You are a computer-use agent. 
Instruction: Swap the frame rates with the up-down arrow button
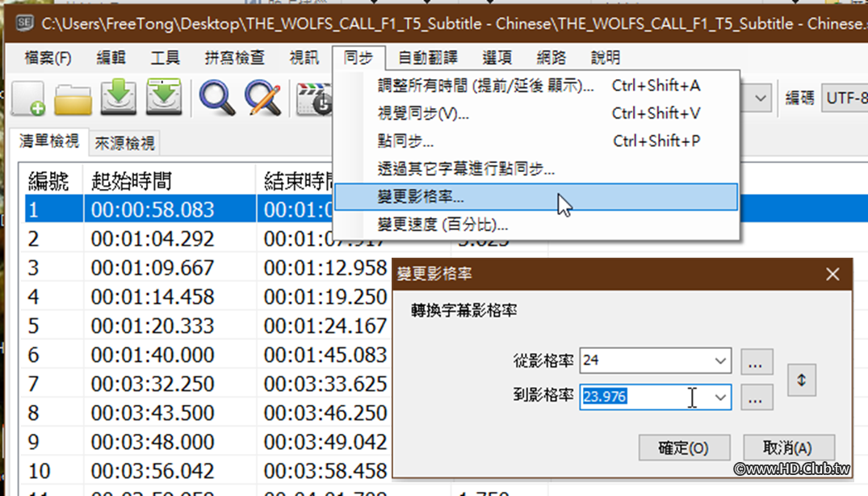[x=802, y=380]
